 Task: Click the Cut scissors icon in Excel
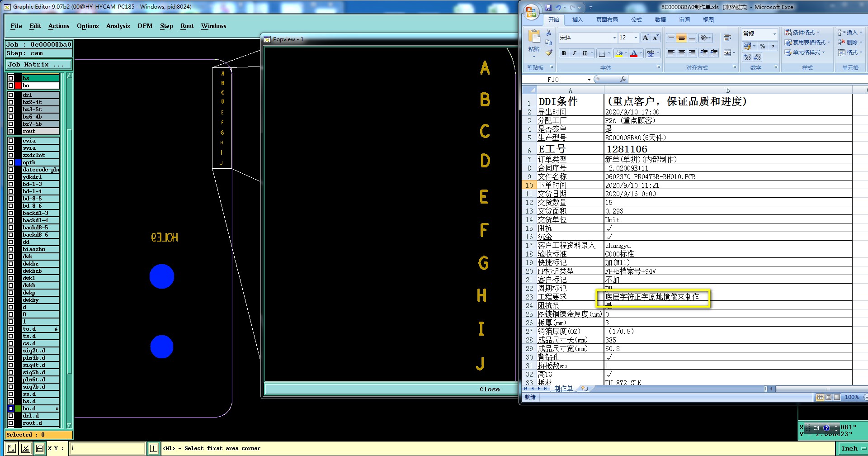548,33
